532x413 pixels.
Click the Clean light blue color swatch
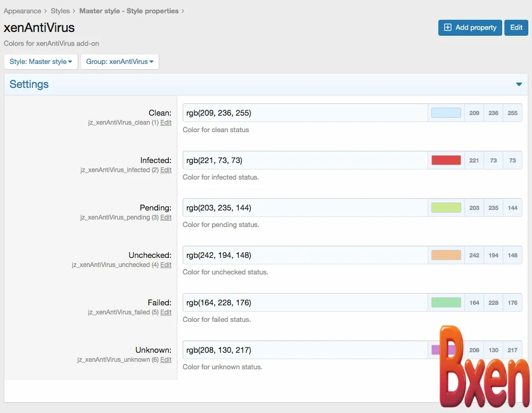point(446,113)
